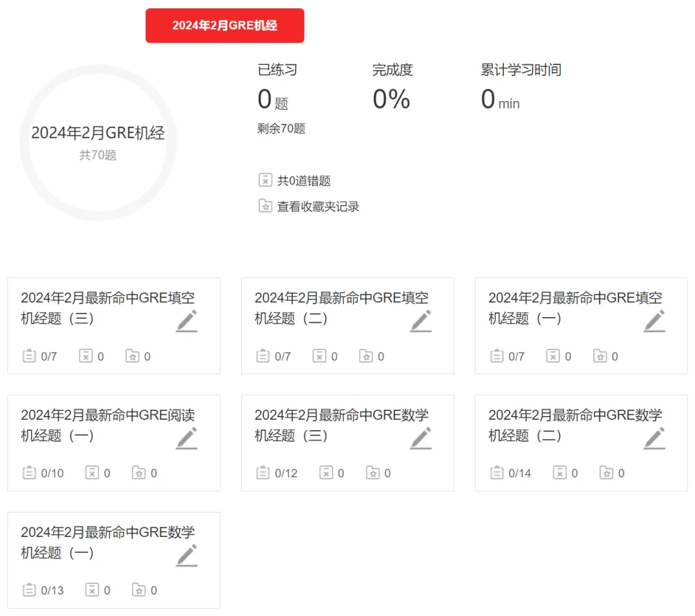695x616 pixels.
Task: Click favorites icon on 数学机经题（一）card
Action: (139, 590)
